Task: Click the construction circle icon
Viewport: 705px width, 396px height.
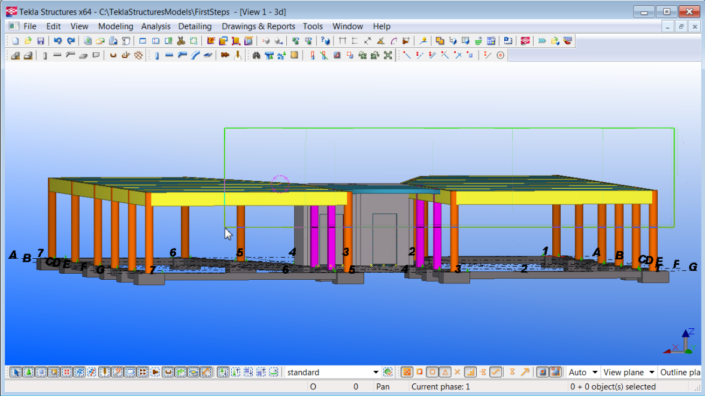Action: 500,55
